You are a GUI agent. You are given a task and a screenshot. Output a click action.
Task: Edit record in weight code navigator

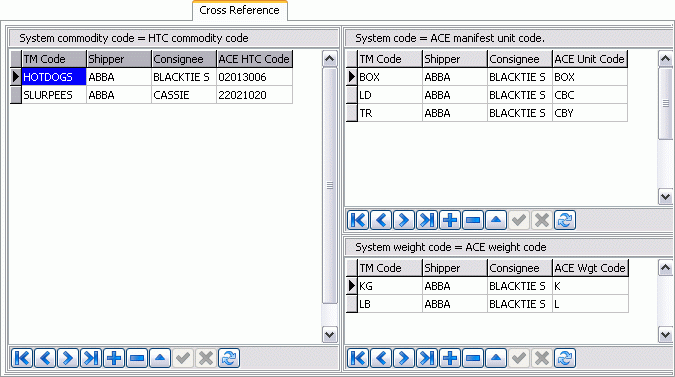[496, 358]
